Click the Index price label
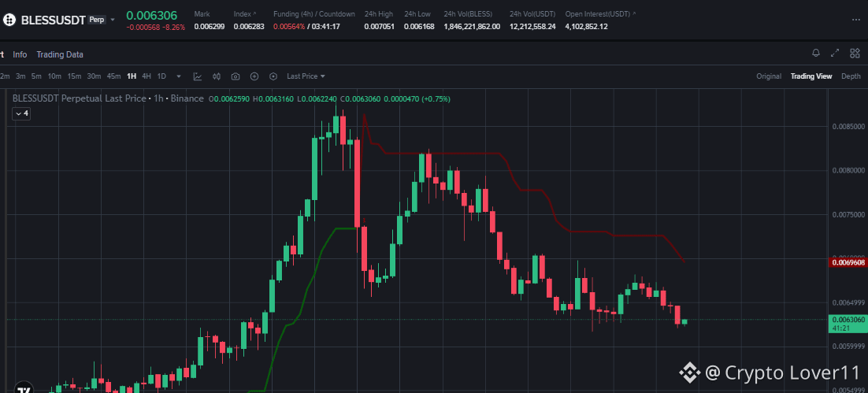This screenshot has height=393, width=868. click(245, 13)
